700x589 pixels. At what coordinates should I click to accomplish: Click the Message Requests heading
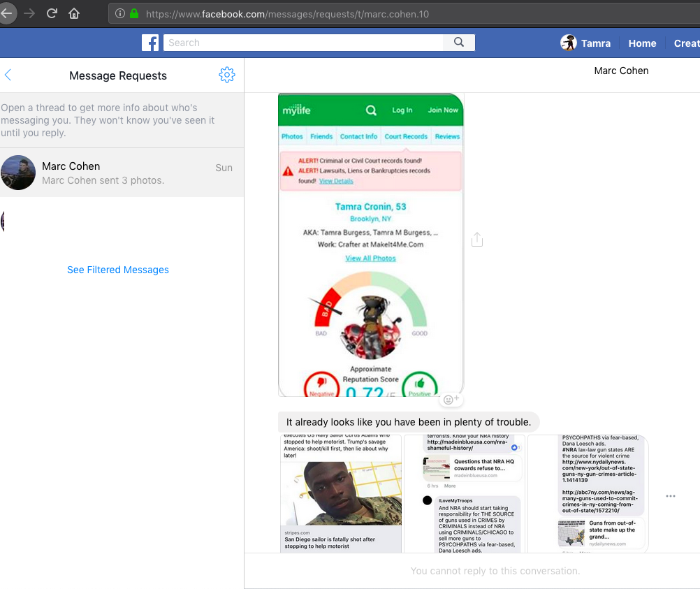click(x=118, y=75)
